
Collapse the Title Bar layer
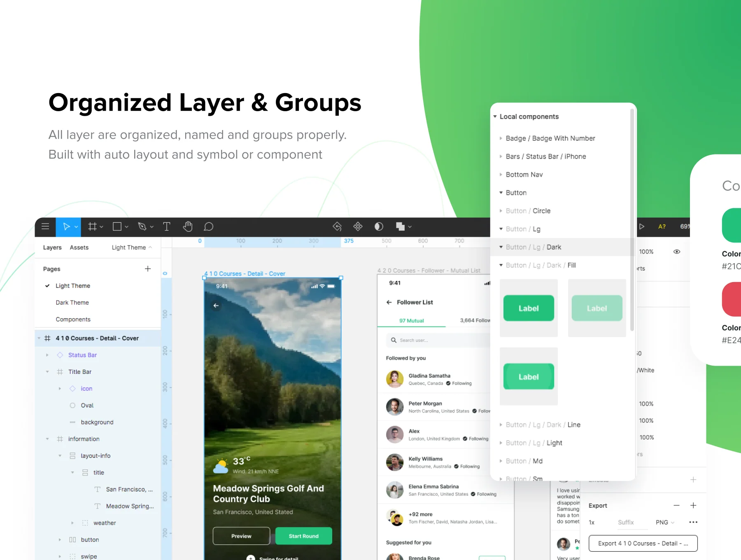(47, 372)
